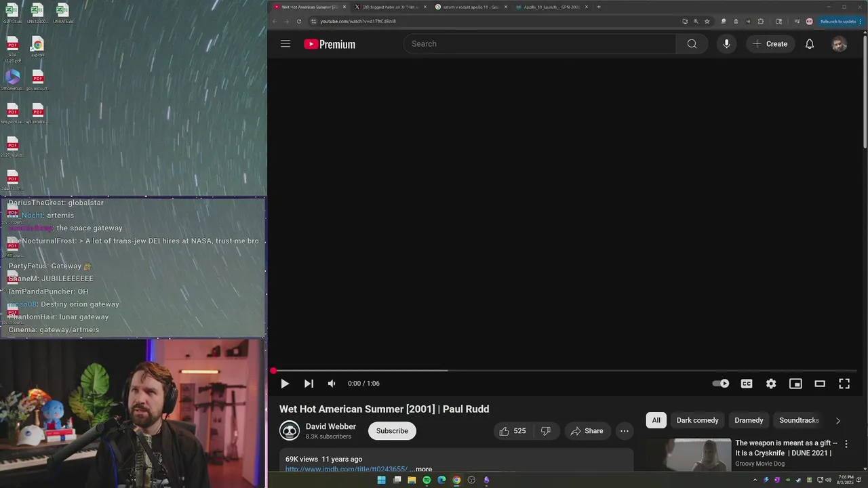Select the All filter chip
This screenshot has height=488, width=868.
click(656, 420)
